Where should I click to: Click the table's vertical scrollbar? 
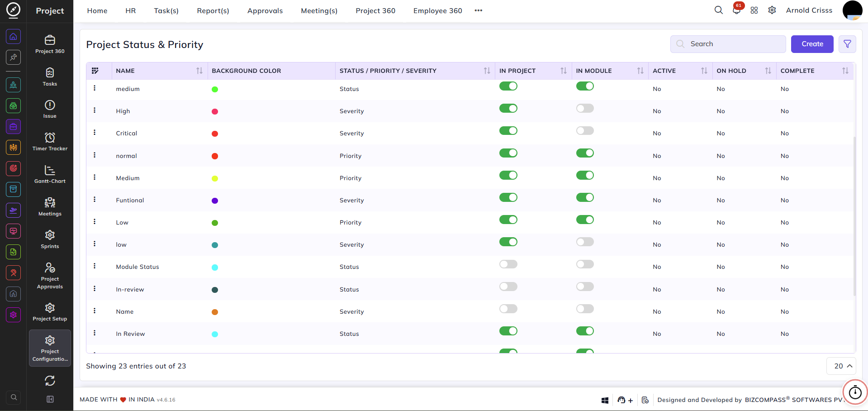click(x=854, y=216)
